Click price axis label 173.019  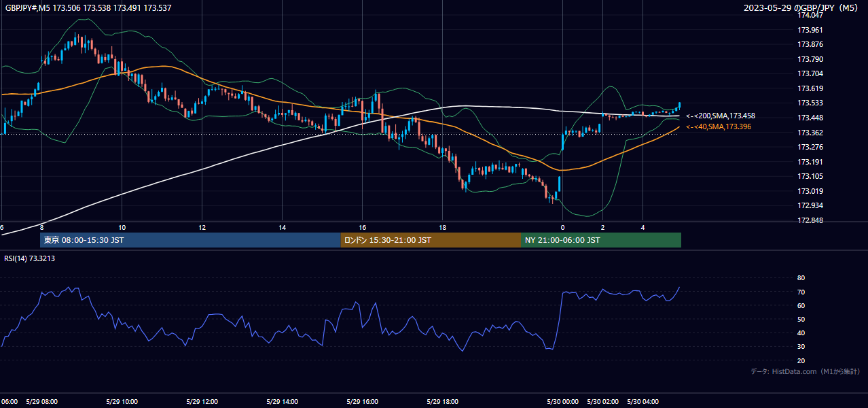pos(810,191)
